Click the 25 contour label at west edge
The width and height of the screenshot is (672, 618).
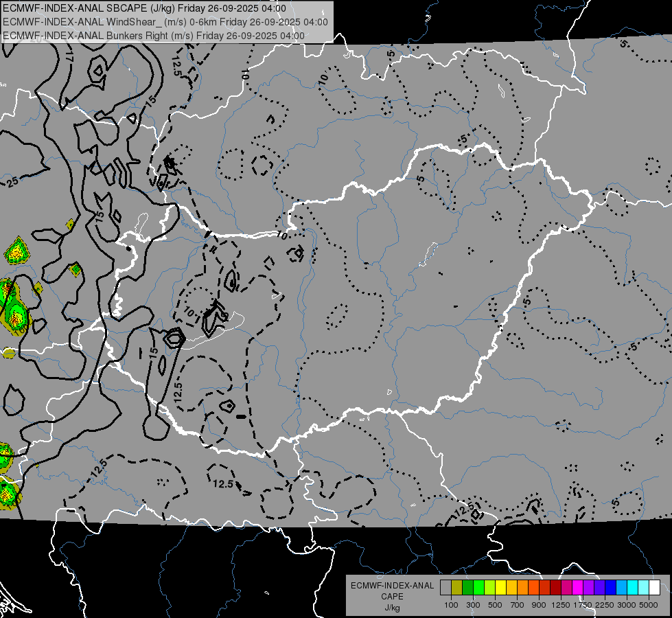(x=13, y=182)
